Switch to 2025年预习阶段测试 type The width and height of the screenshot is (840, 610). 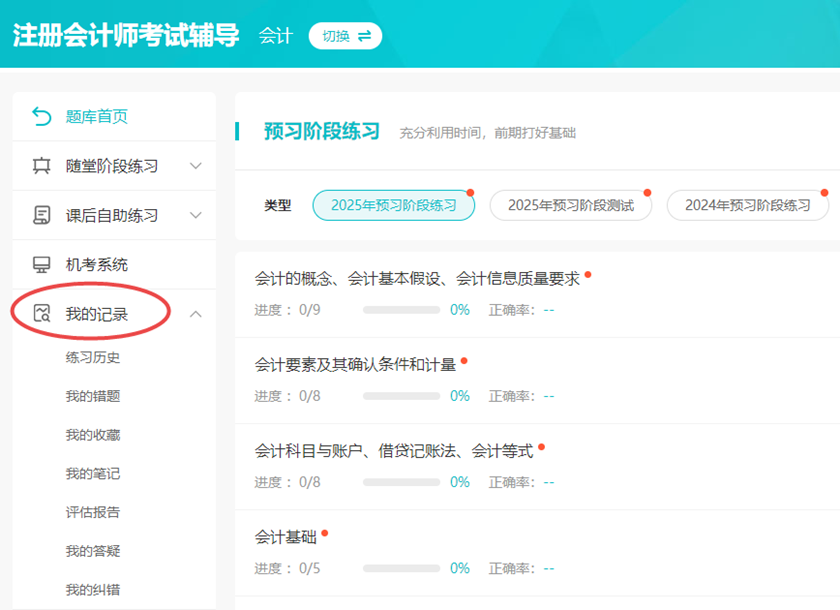tap(570, 205)
